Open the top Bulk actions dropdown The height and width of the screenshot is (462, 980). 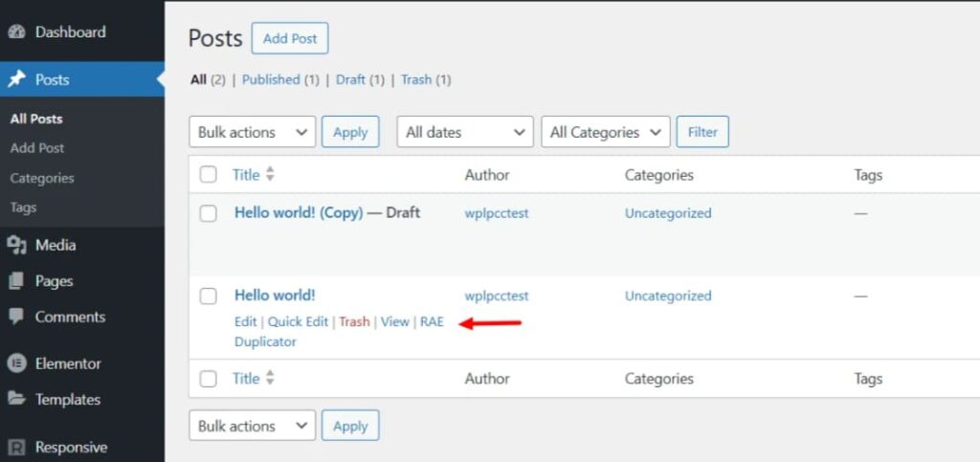pos(253,132)
